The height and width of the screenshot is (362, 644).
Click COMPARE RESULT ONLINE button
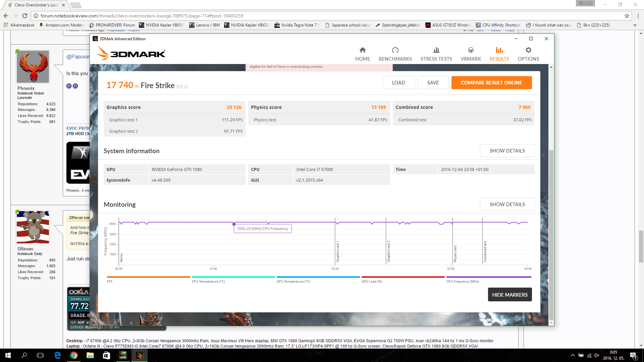(491, 83)
